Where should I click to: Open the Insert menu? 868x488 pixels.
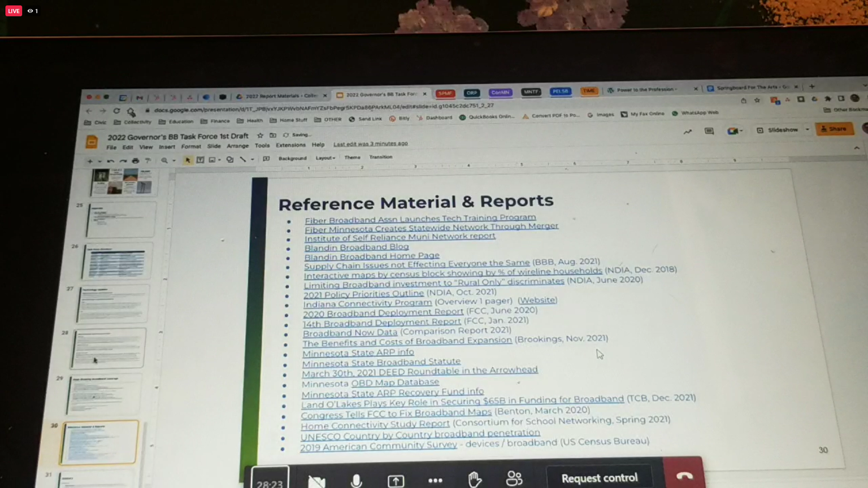pyautogui.click(x=167, y=147)
